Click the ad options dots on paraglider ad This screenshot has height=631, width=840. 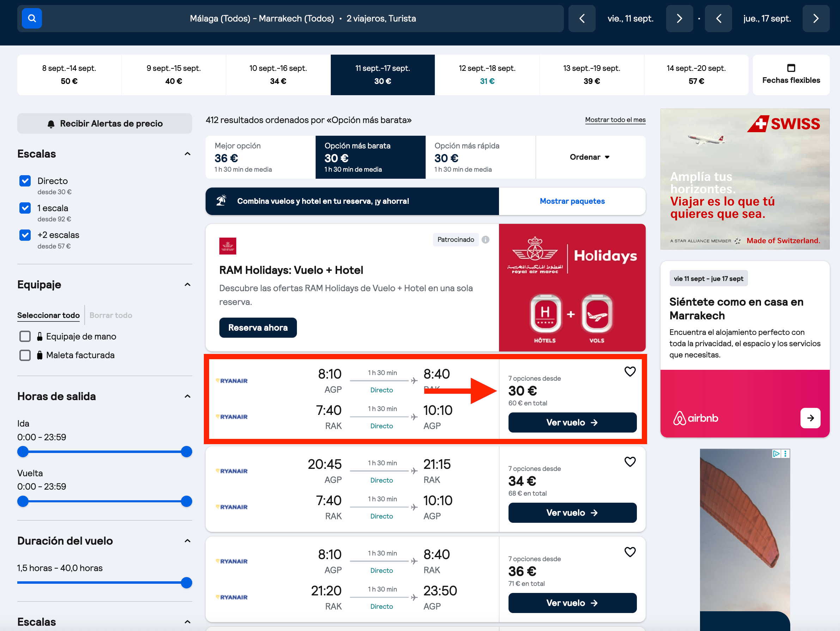[x=785, y=453]
